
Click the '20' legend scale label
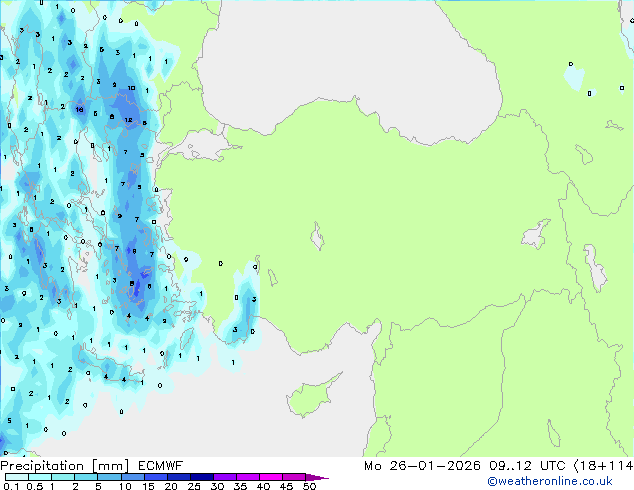pyautogui.click(x=171, y=486)
